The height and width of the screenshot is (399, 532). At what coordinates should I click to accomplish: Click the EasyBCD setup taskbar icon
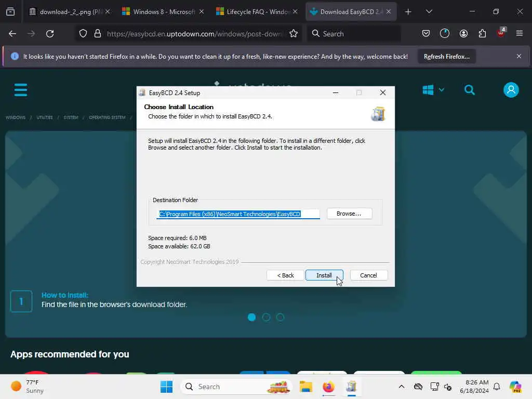tap(352, 387)
